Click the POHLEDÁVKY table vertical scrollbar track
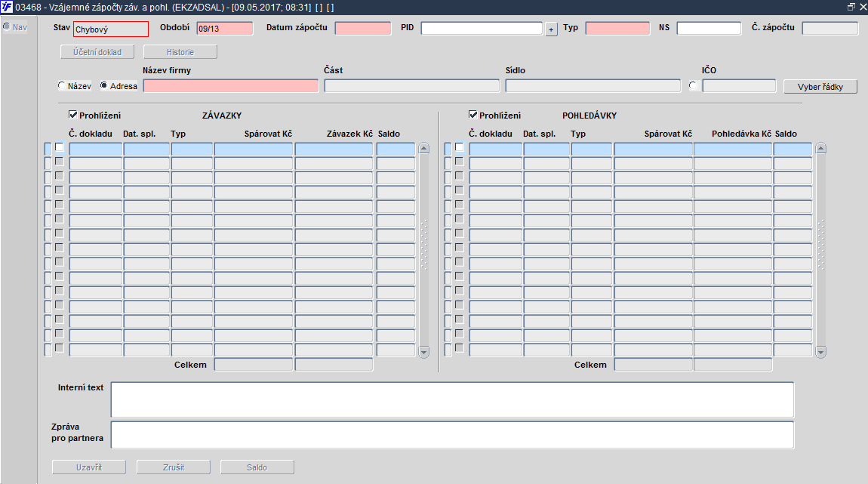This screenshot has height=484, width=868. point(821,250)
